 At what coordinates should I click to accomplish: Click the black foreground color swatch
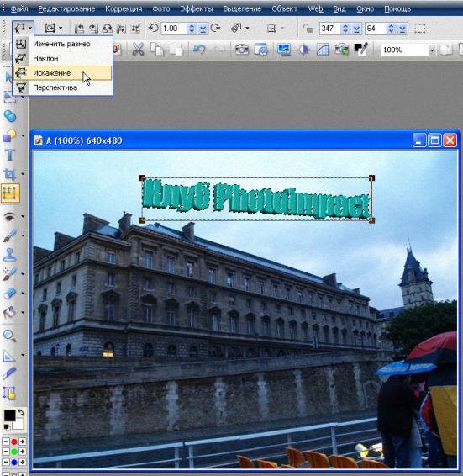[x=9, y=415]
